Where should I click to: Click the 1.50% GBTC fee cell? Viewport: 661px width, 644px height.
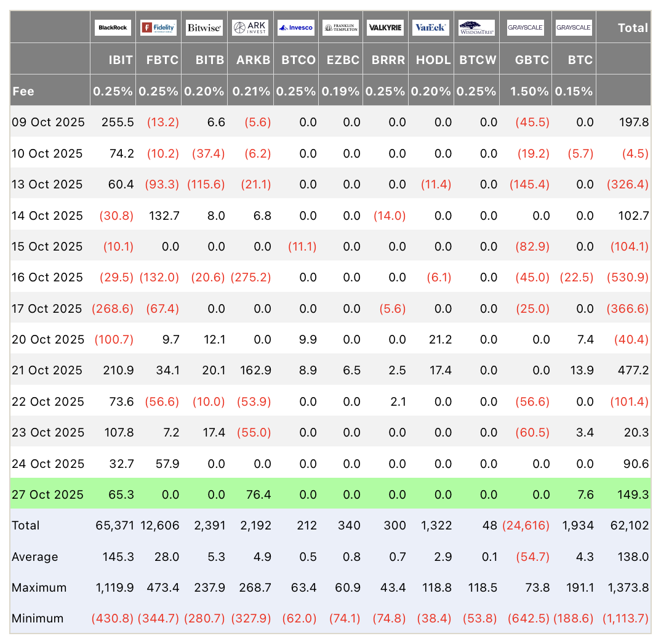[x=529, y=91]
